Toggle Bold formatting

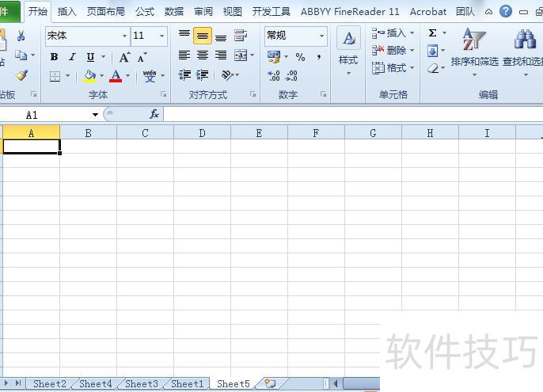(54, 57)
